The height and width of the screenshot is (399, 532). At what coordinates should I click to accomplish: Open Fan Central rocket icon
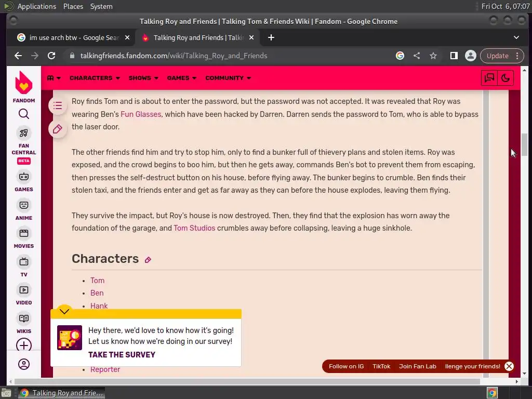[24, 133]
